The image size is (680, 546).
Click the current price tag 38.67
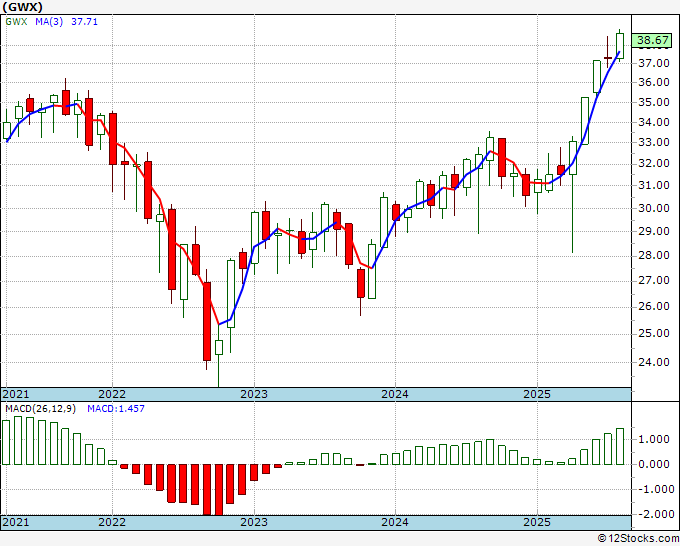pyautogui.click(x=653, y=40)
